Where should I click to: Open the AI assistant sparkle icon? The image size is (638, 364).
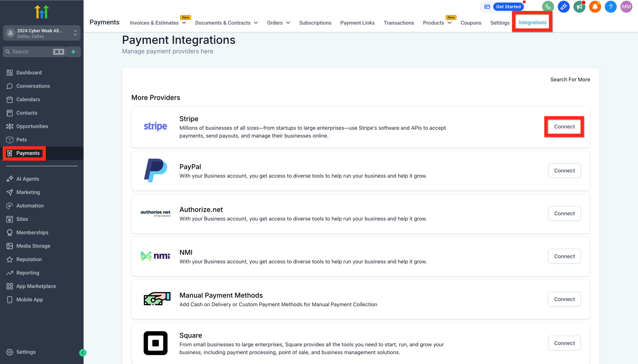[x=564, y=6]
